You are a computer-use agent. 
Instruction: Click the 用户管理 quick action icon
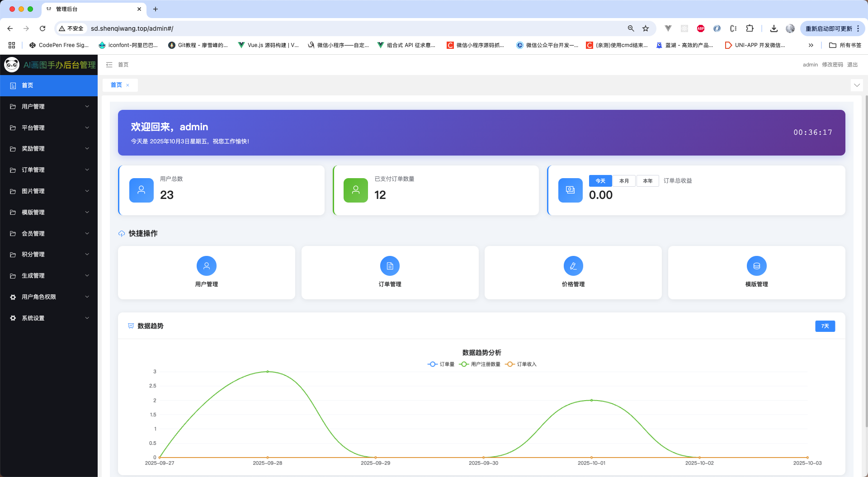coord(207,266)
